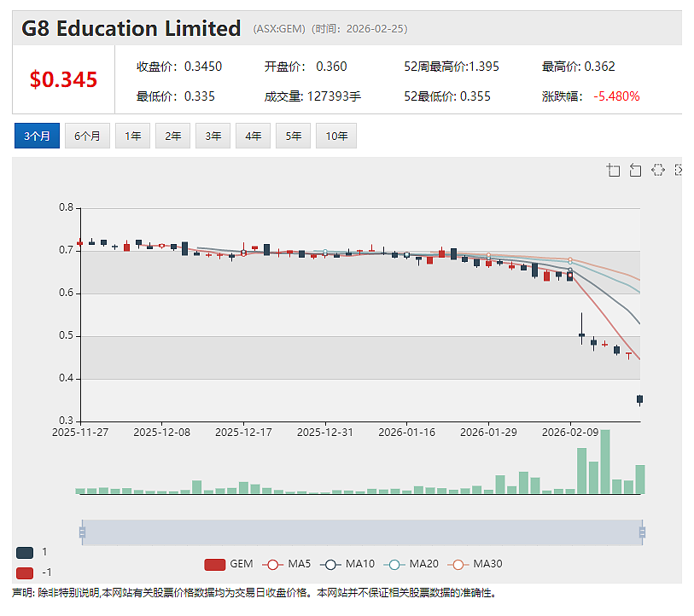Screen dimensions: 694x616
Task: Click the -5.480% change percentage
Action: [616, 96]
